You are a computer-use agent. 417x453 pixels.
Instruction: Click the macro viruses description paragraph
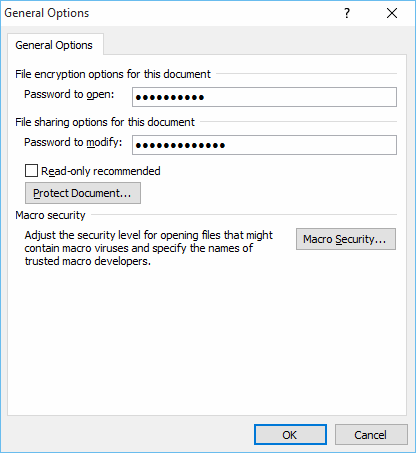click(x=149, y=248)
